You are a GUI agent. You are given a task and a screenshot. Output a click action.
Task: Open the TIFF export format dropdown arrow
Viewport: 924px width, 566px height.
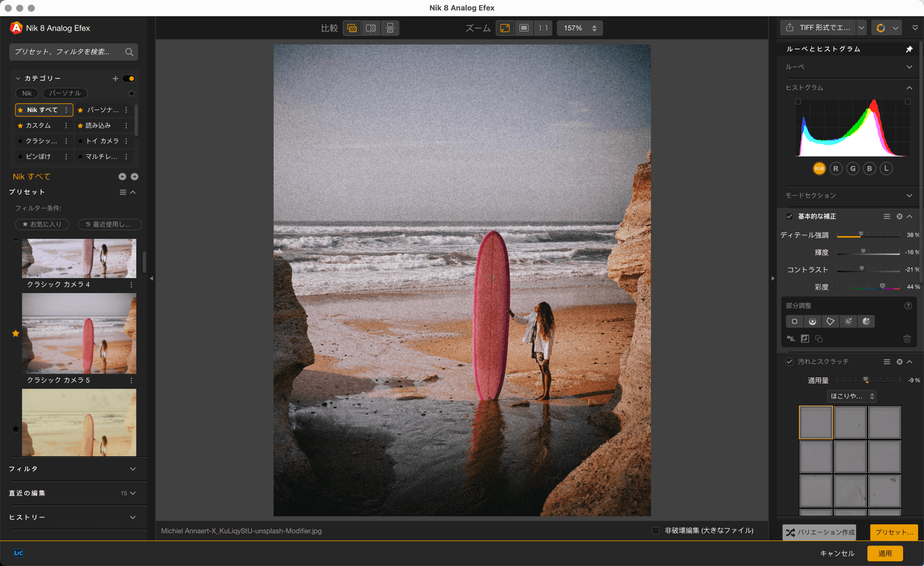pyautogui.click(x=862, y=28)
